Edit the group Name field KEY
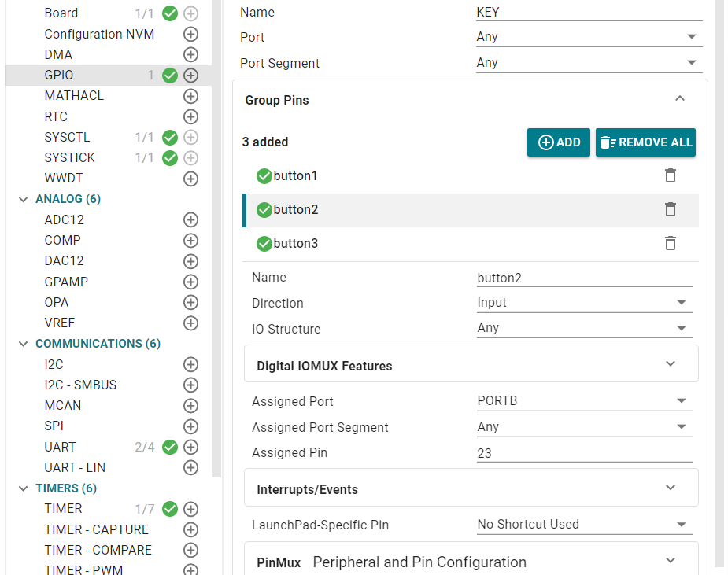This screenshot has width=728, height=575. [x=589, y=12]
